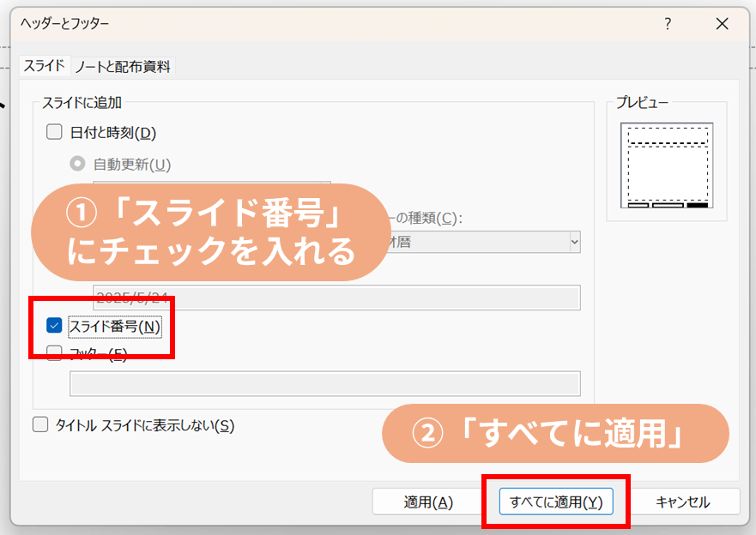Switch to the ノートと配布資料 tab
This screenshot has height=535, width=756.
coord(123,66)
